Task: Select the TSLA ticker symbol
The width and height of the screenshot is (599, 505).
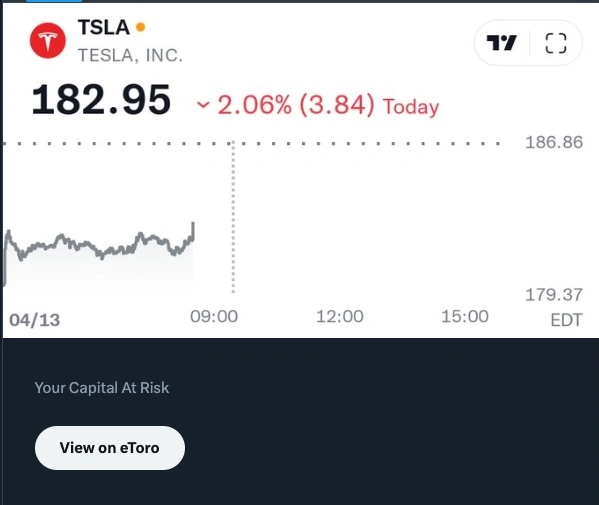Action: pyautogui.click(x=104, y=28)
